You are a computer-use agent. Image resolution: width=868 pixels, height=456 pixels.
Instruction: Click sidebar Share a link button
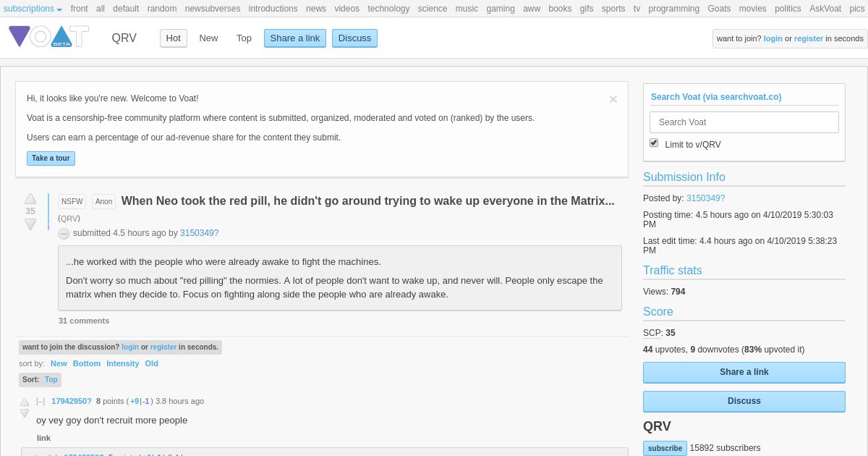coord(744,372)
